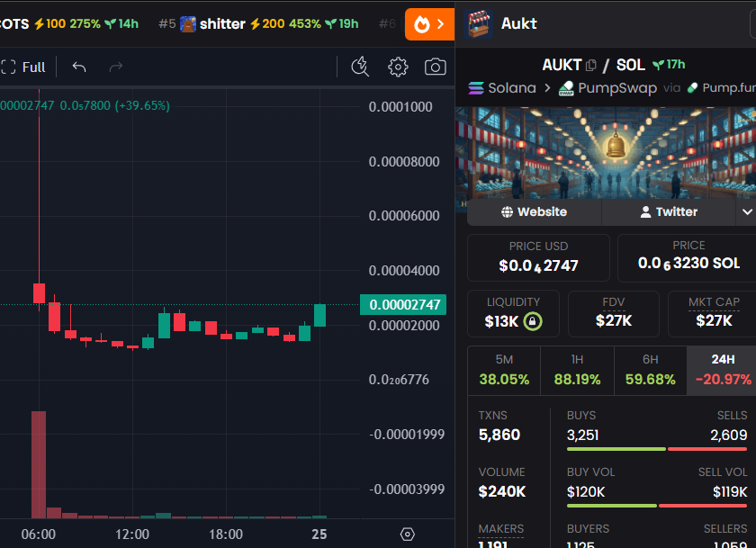Viewport: 756px width, 548px height.
Task: Redo the chart action
Action: 116,67
